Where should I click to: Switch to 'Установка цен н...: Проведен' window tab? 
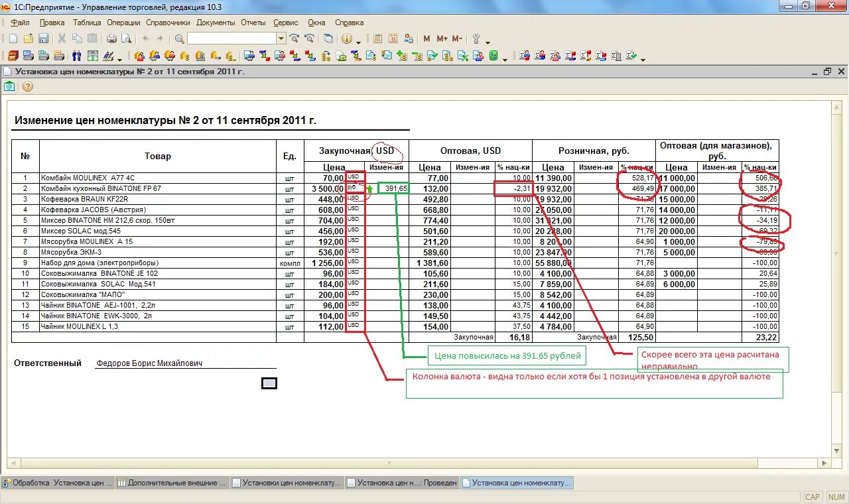[401, 483]
